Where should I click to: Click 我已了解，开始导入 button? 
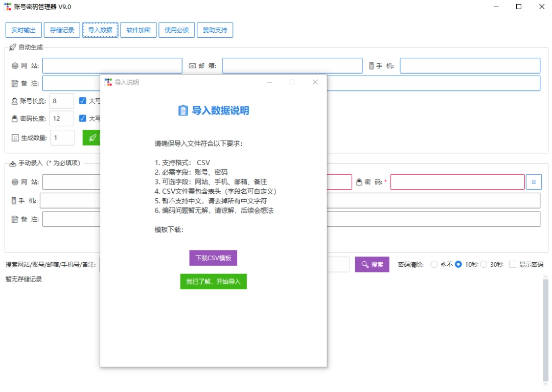coord(213,282)
